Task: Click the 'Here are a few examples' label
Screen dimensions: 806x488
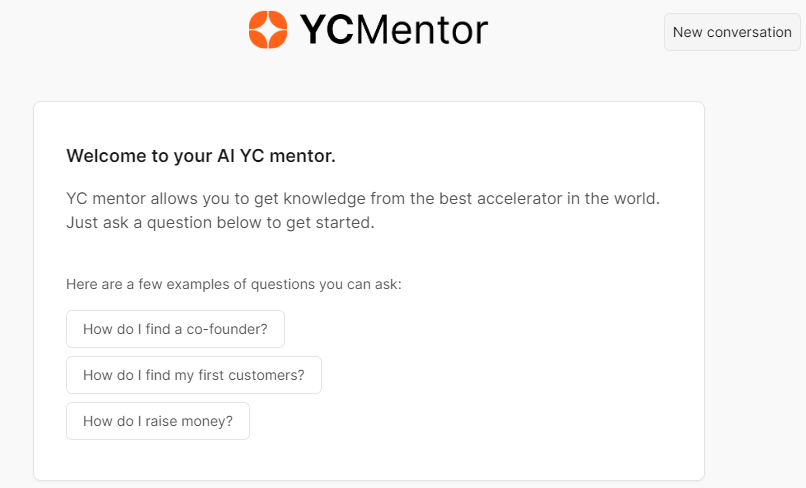Action: pyautogui.click(x=234, y=284)
